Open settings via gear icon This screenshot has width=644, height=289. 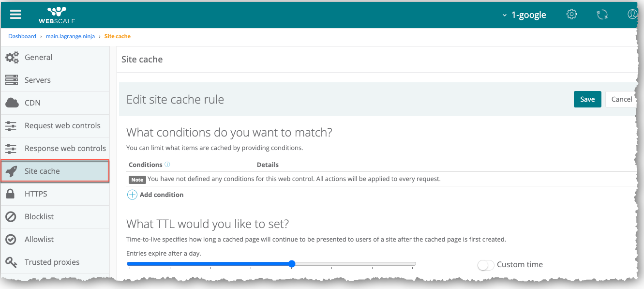tap(571, 14)
